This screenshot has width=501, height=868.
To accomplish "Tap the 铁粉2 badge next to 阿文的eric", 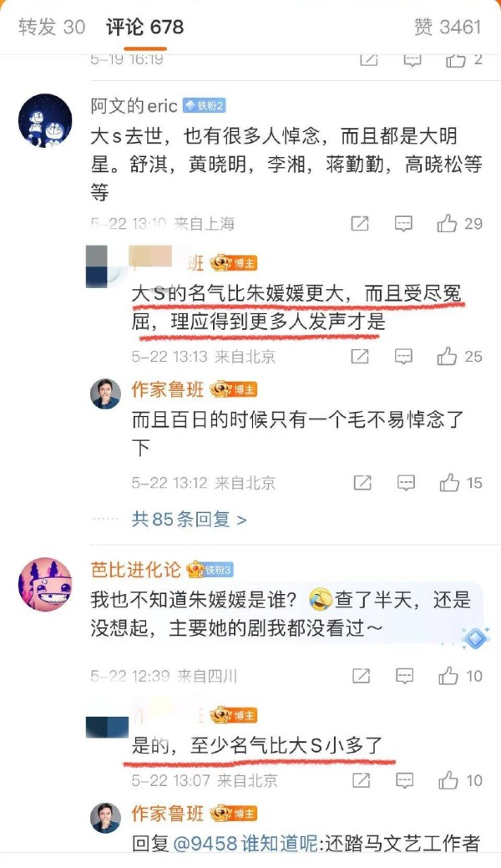I will click(x=205, y=106).
